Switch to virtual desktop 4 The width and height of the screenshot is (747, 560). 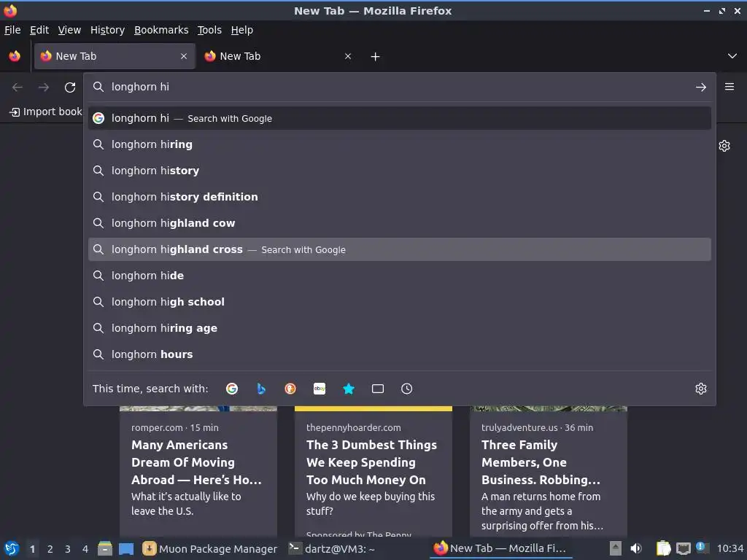85,549
